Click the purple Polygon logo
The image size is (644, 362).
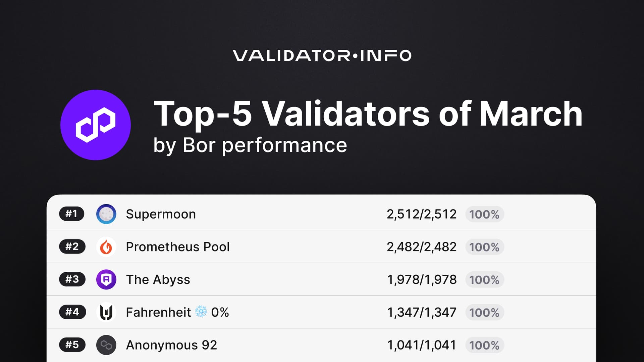tap(96, 125)
